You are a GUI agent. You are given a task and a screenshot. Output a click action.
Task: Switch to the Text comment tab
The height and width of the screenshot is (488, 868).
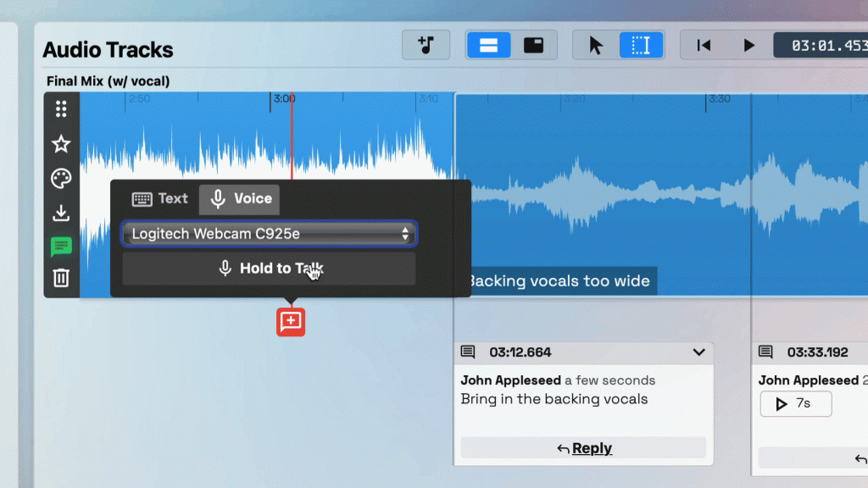(160, 199)
